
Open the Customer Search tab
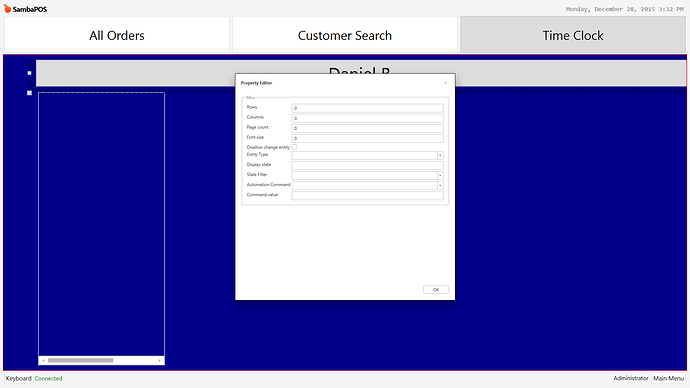(x=345, y=35)
